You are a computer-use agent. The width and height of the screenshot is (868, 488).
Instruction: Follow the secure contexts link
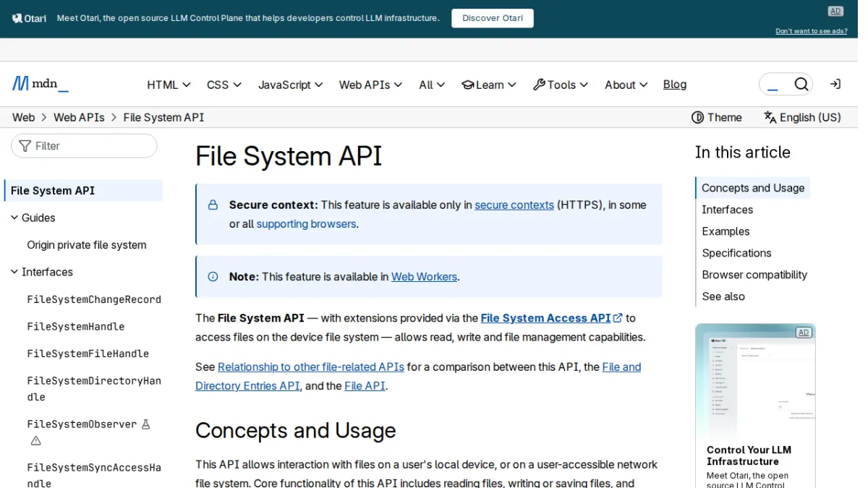[514, 205]
